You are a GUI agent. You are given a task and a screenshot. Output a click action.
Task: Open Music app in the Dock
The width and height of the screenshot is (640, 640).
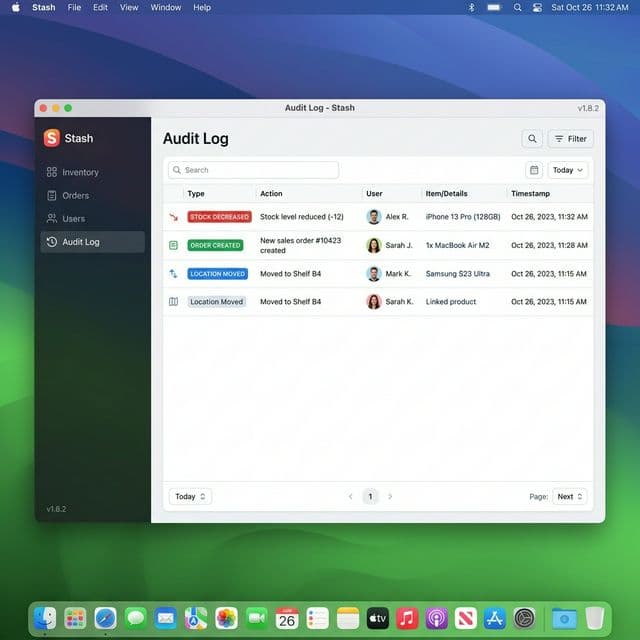click(x=406, y=618)
